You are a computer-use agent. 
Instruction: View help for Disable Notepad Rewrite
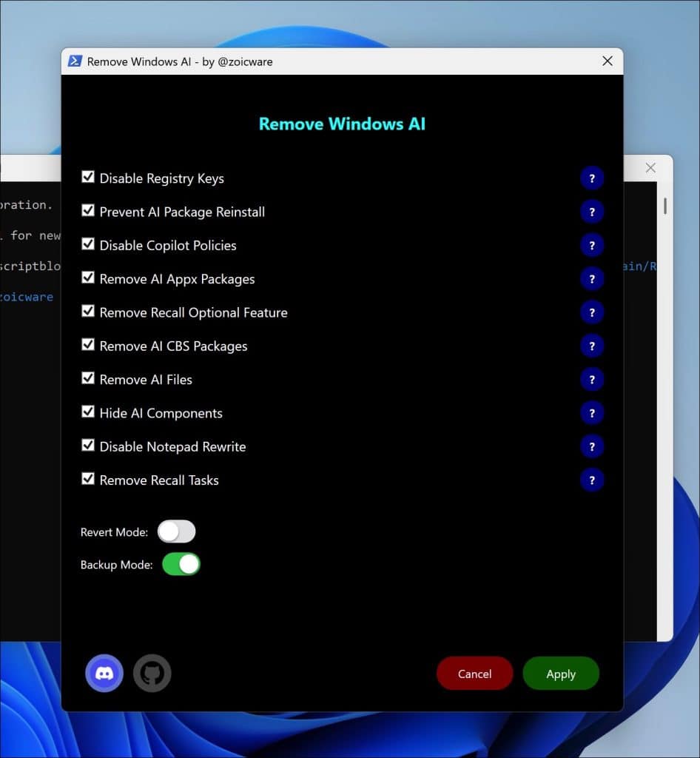coord(592,446)
